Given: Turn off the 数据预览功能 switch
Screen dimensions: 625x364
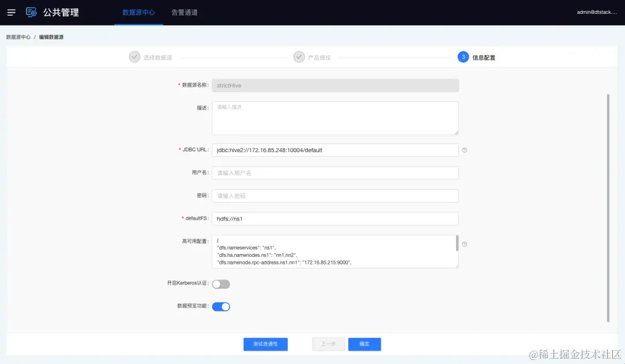Looking at the screenshot, I should (x=221, y=307).
